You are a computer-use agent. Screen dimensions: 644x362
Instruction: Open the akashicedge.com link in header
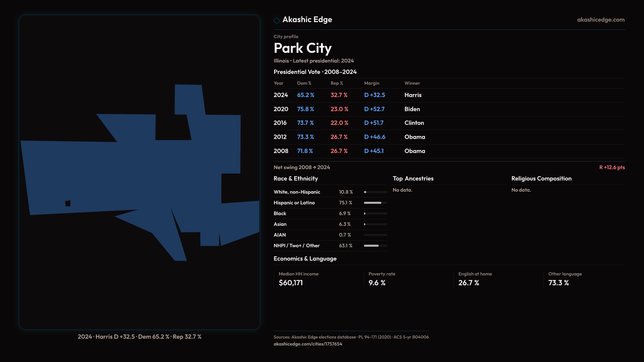click(600, 20)
